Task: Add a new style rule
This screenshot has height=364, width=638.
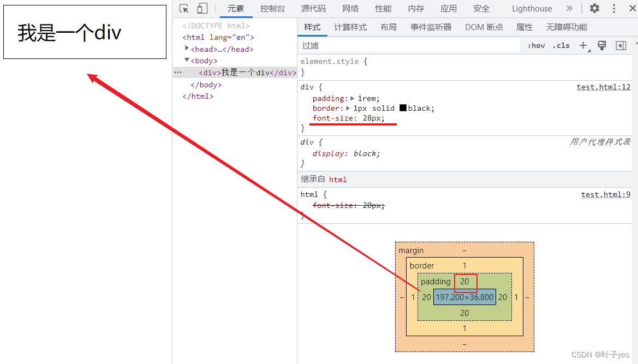Action: pyautogui.click(x=583, y=45)
